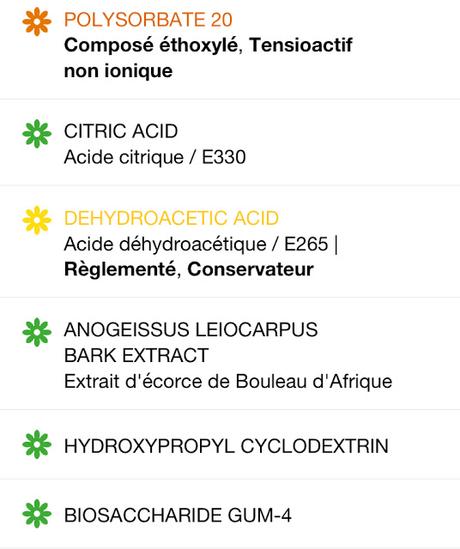Open the BIOSACCHARIDE GUM-4 entry
460x549 pixels.
click(x=178, y=515)
